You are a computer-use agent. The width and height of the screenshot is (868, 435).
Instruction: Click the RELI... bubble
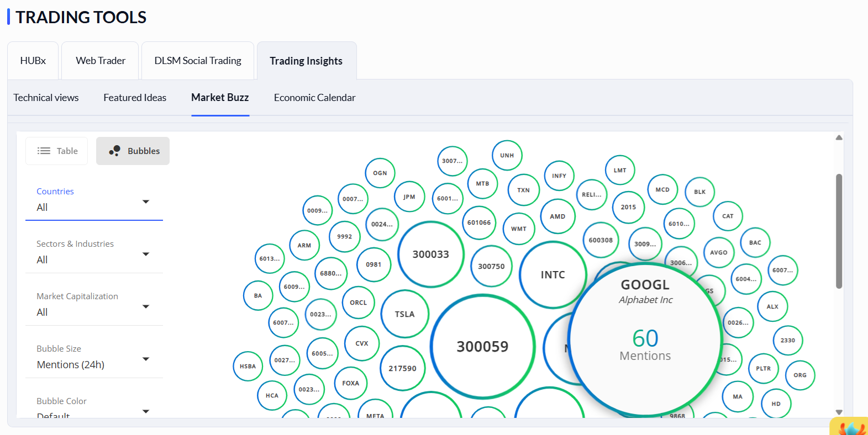tap(592, 194)
